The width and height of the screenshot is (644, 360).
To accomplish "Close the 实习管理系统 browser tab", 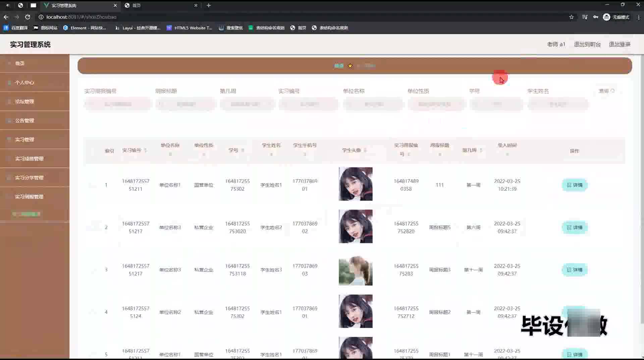I will 115,5.
